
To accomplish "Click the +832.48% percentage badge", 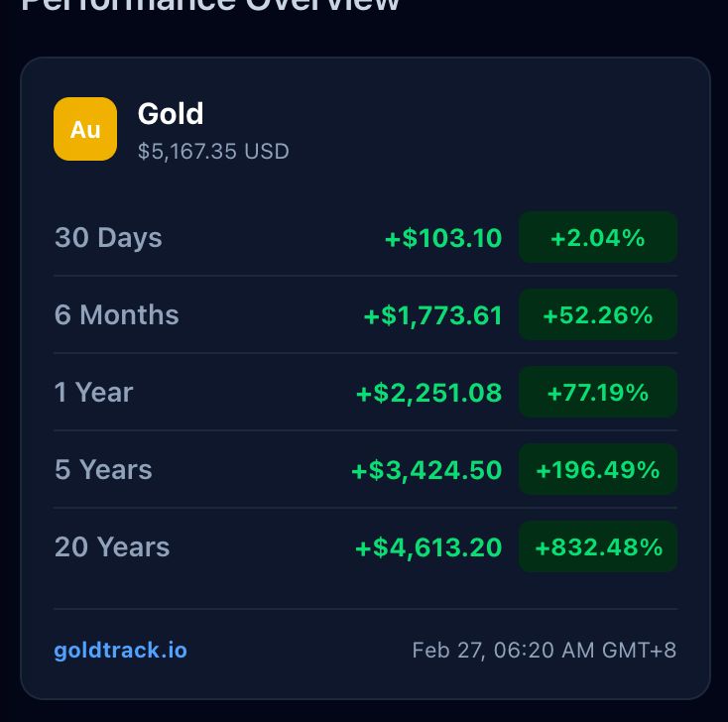I will tap(598, 547).
